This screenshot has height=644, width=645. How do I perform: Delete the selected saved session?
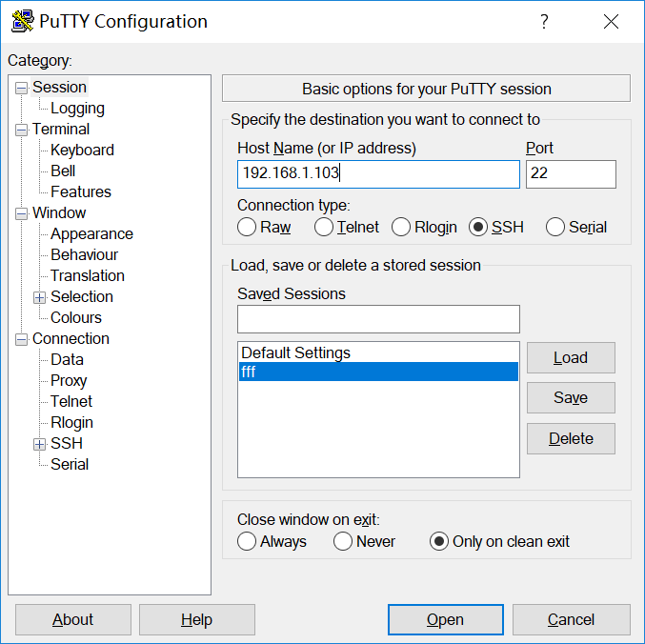571,438
